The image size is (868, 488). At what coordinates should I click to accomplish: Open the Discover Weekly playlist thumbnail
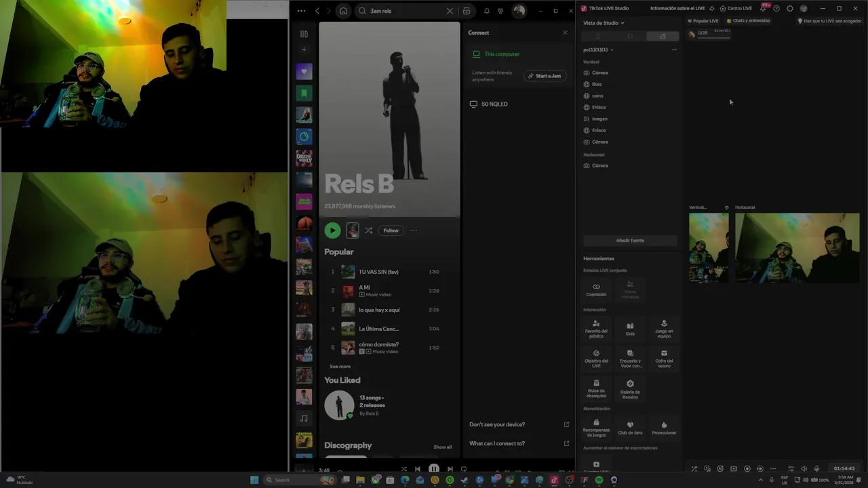(304, 158)
